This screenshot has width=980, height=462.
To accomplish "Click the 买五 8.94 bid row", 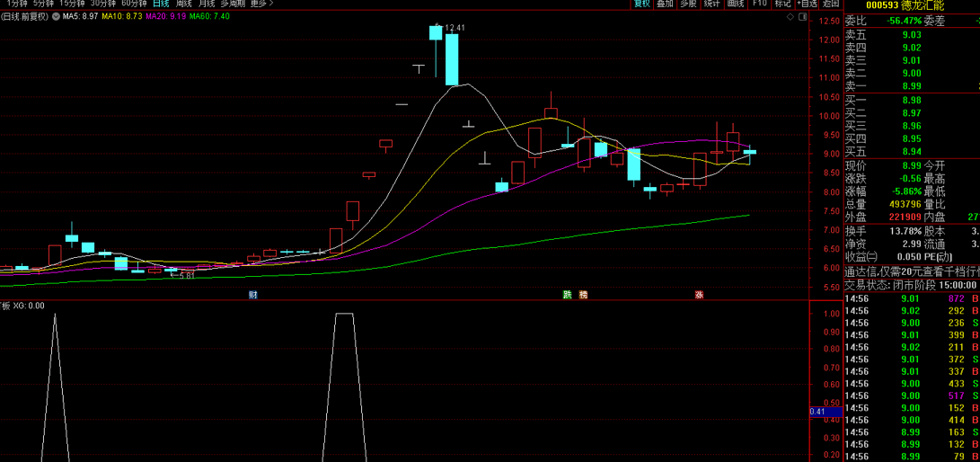I will [x=912, y=153].
